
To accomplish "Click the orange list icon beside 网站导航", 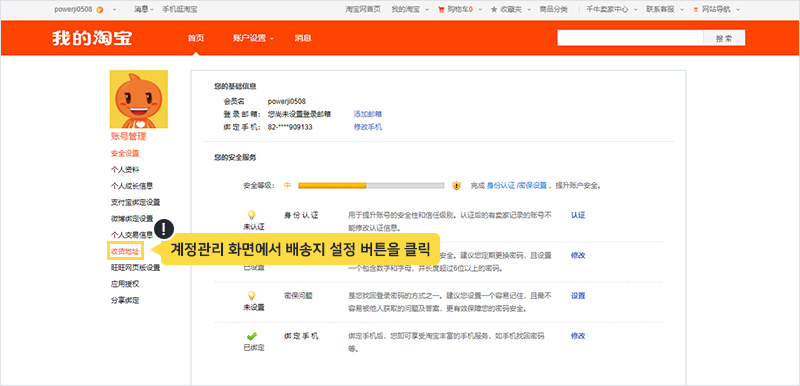I will [696, 9].
